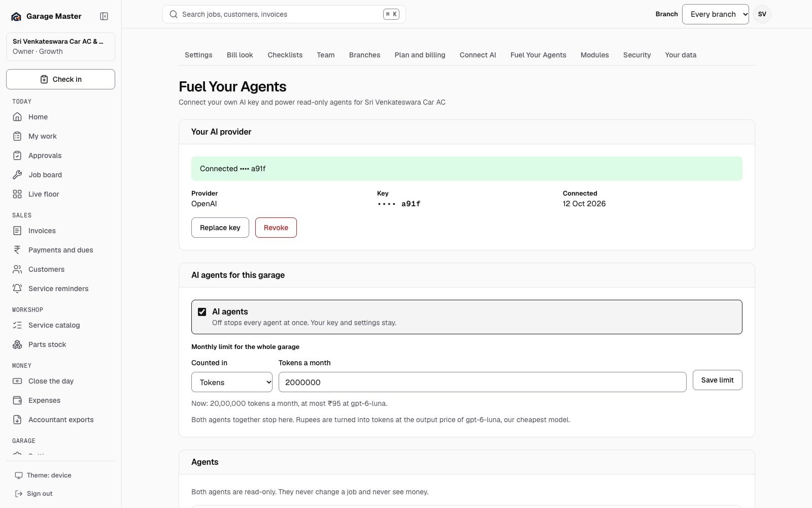Click the rupee Payments and dues icon
This screenshot has width=812, height=508.
(x=17, y=250)
